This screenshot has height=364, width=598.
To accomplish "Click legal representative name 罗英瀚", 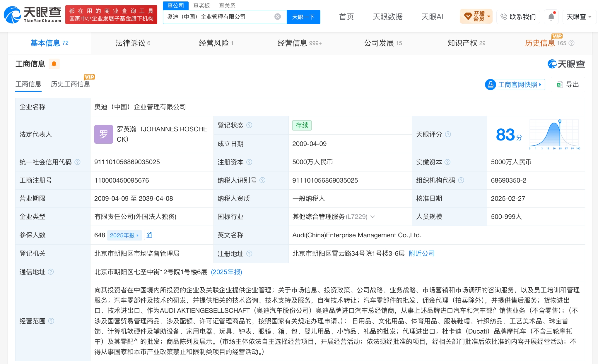I will [x=162, y=134].
